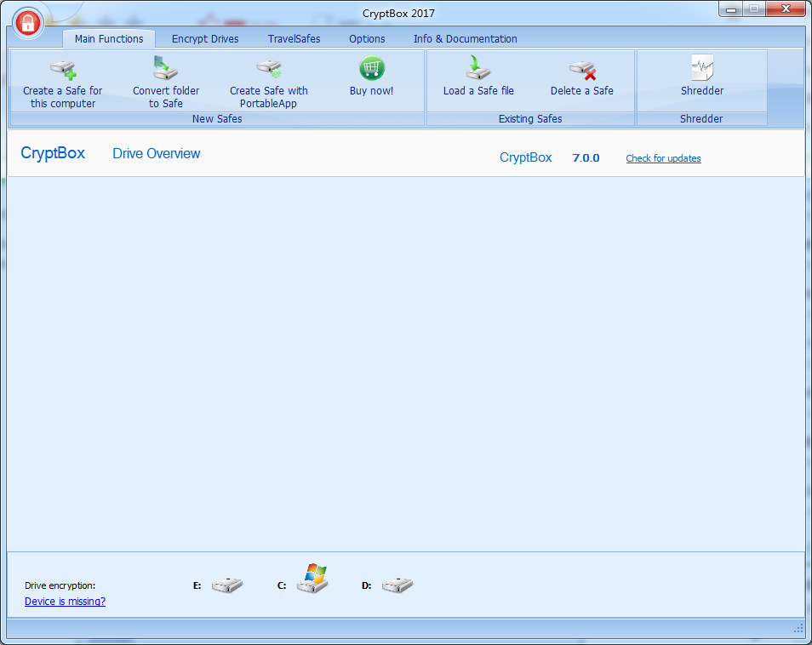Click the Shredder group label

click(701, 118)
